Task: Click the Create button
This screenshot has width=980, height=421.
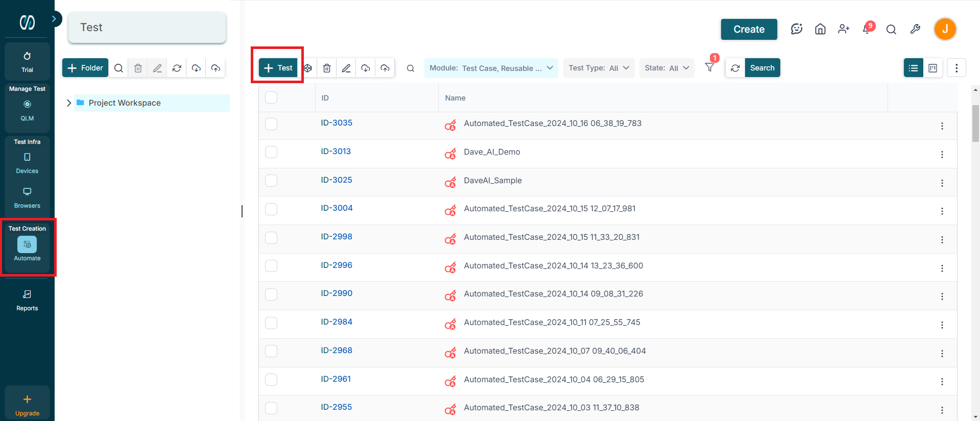Action: click(x=749, y=29)
